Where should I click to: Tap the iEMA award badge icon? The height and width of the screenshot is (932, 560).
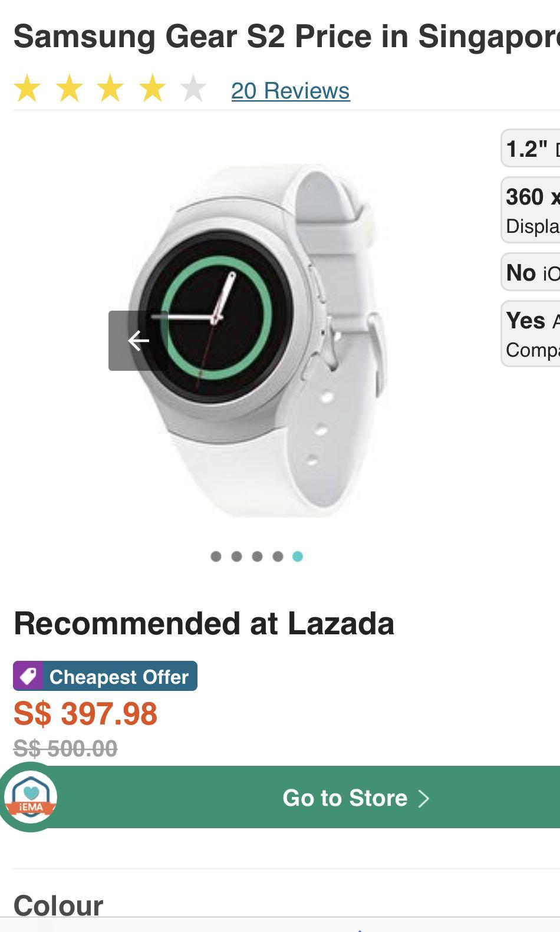pyautogui.click(x=31, y=797)
